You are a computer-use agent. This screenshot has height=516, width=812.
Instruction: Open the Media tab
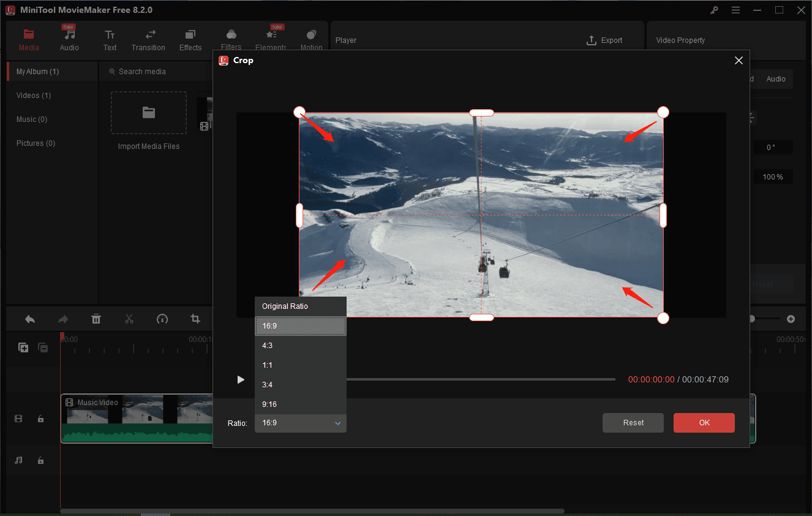(29, 40)
